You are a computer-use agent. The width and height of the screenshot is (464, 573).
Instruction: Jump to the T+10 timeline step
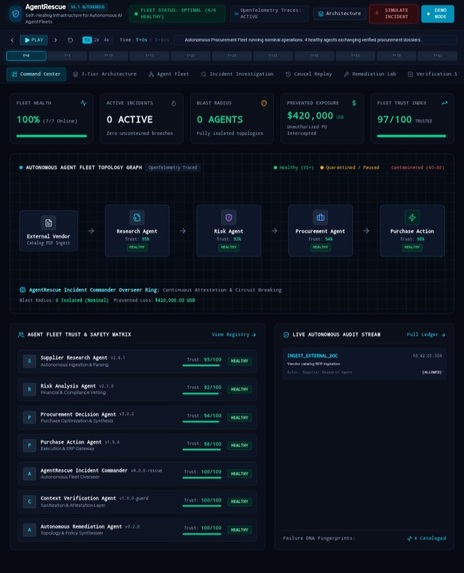coord(109,56)
